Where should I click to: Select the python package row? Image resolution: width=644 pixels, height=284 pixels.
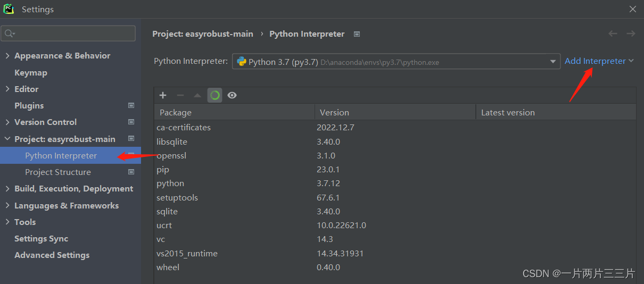tap(395, 183)
